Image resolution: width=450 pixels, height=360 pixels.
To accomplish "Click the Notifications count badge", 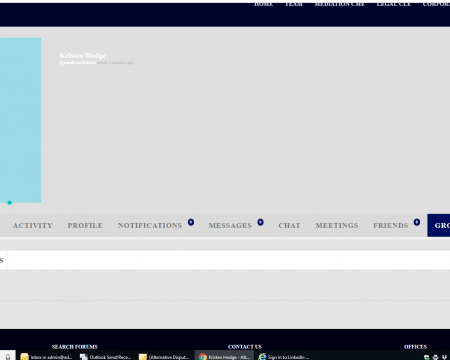I will pos(191,222).
